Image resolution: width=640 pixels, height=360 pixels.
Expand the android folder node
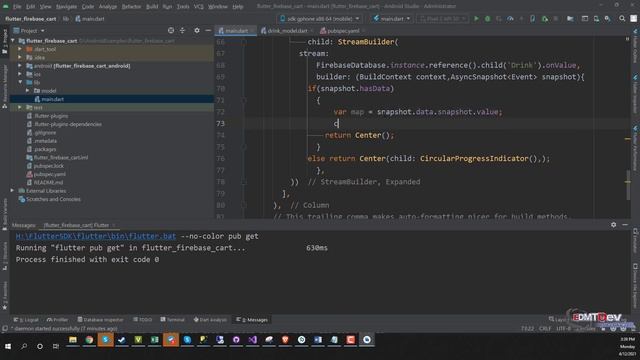(x=20, y=66)
